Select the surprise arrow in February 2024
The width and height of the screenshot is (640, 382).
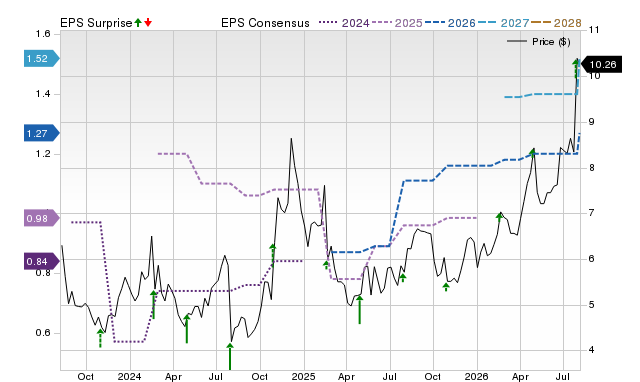pos(153,304)
